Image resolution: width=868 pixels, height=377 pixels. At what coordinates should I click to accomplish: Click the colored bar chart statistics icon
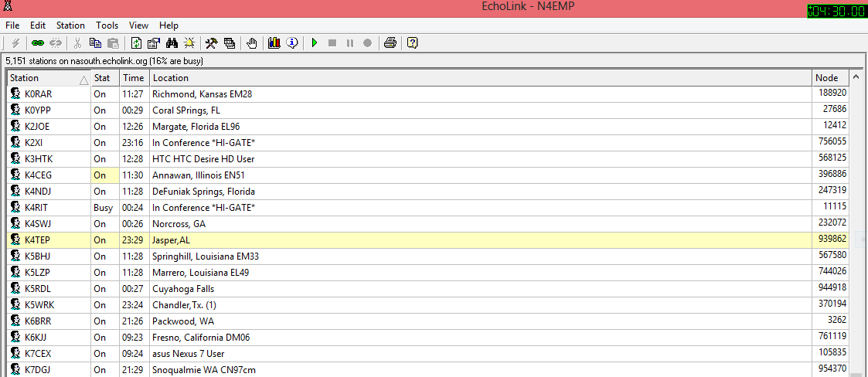tap(274, 42)
